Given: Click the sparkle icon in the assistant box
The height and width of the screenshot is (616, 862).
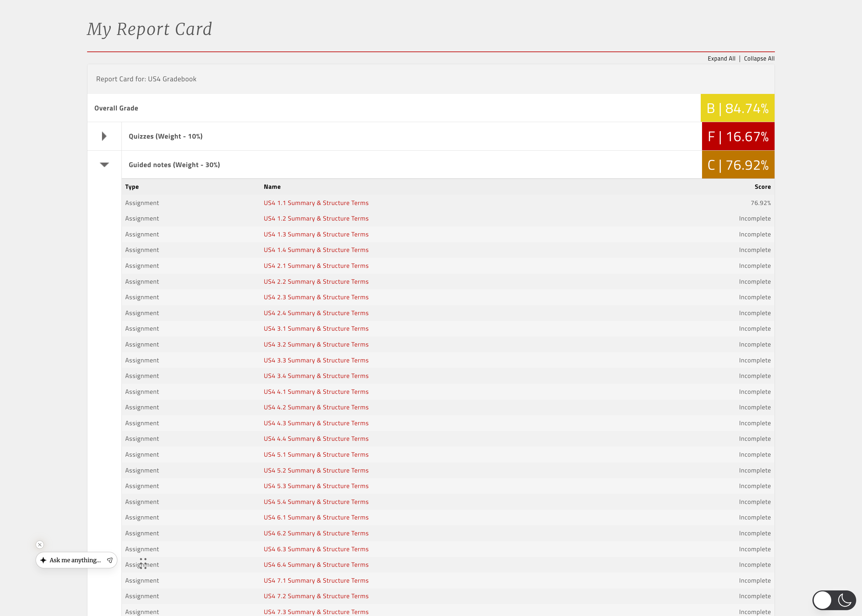Looking at the screenshot, I should [43, 560].
